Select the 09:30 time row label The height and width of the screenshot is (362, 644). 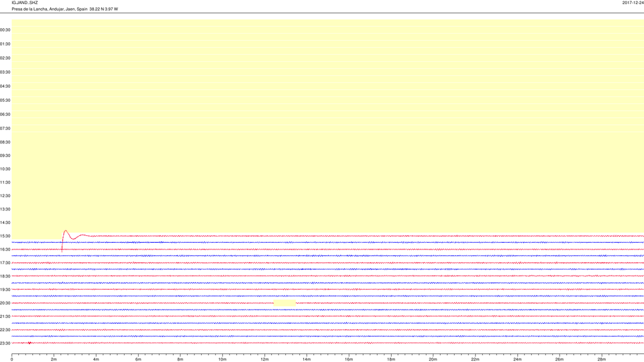[x=5, y=156]
